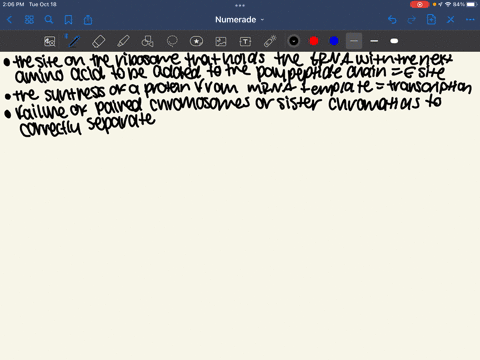Tap the handwritten words "correctly separate"
This screenshot has height=360, width=480.
coord(87,125)
